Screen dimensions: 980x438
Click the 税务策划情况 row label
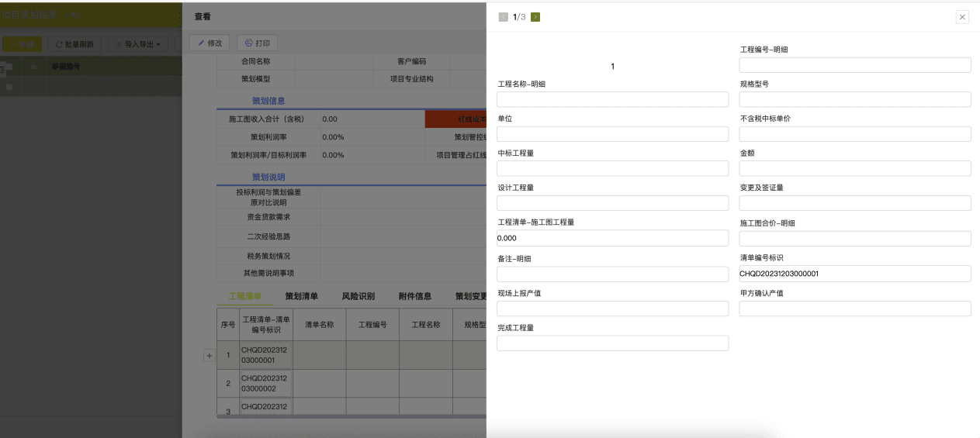tap(268, 256)
